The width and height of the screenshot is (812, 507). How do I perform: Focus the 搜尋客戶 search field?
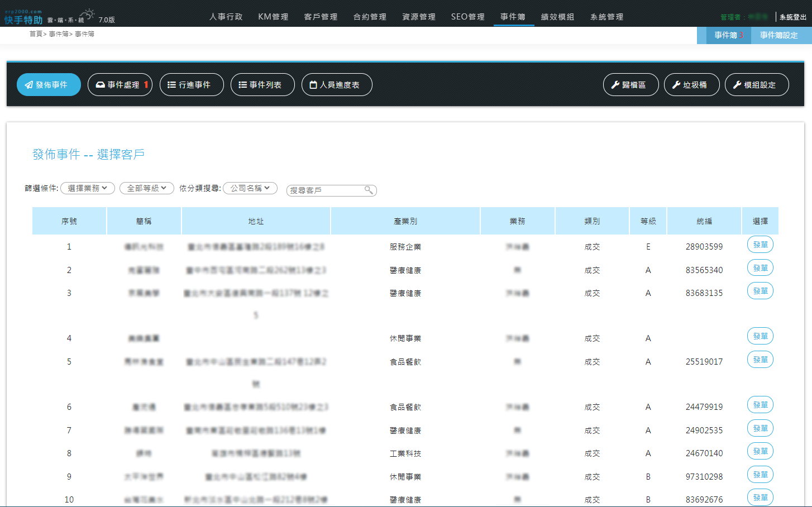(x=326, y=190)
